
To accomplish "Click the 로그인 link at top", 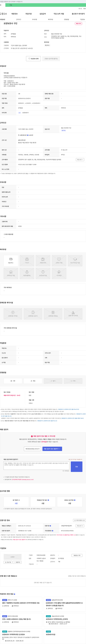I will coord(80,9).
